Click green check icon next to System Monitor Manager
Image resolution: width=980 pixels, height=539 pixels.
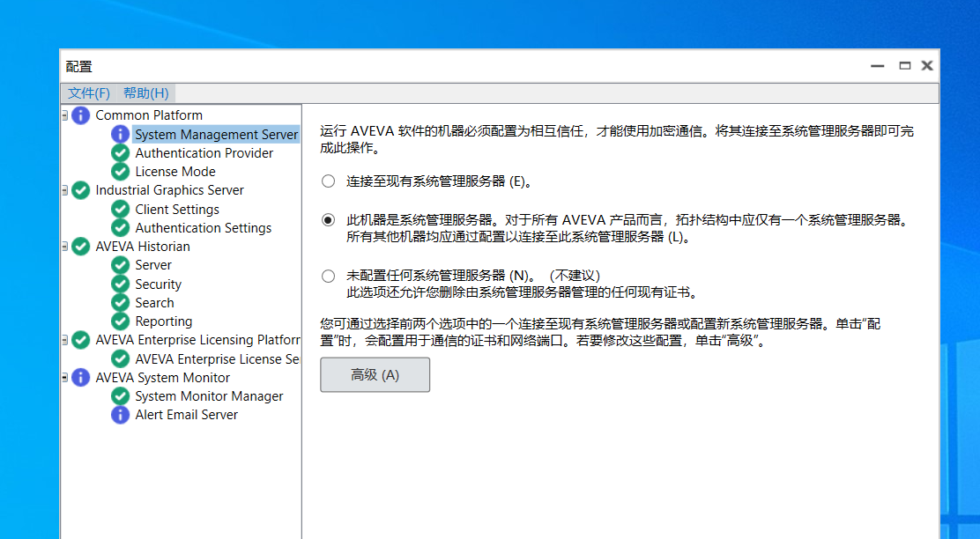[121, 396]
